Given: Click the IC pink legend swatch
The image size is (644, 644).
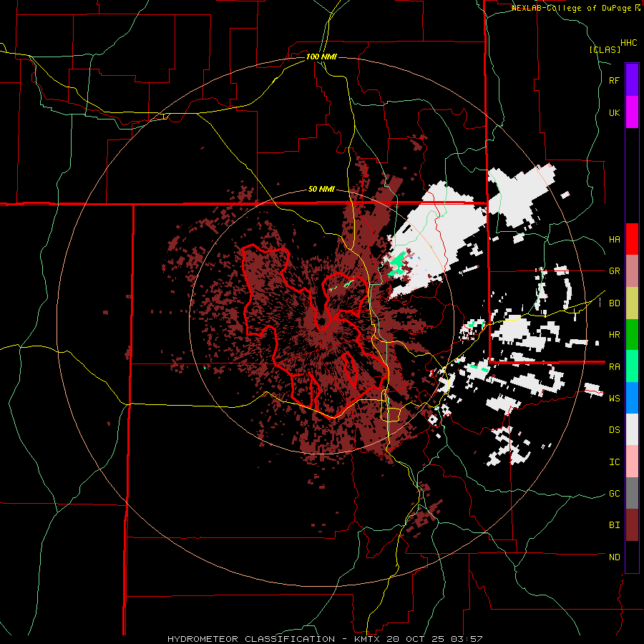Looking at the screenshot, I should coord(632,462).
